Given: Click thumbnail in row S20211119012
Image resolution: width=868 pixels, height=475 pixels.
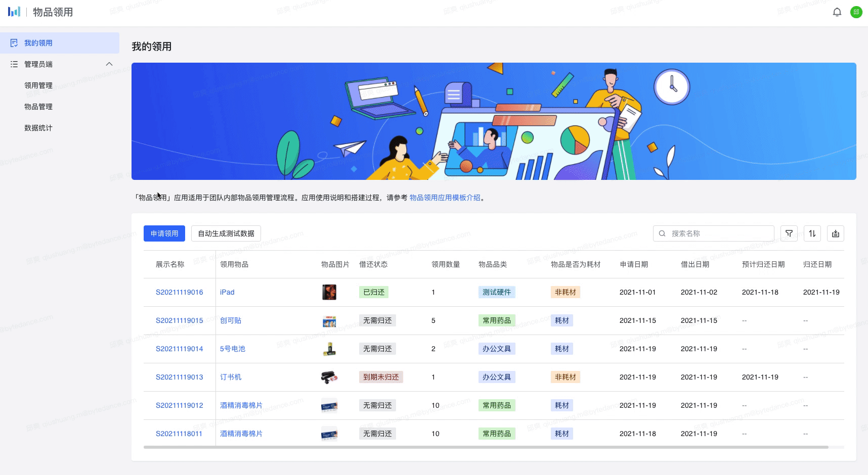Looking at the screenshot, I should pos(329,405).
